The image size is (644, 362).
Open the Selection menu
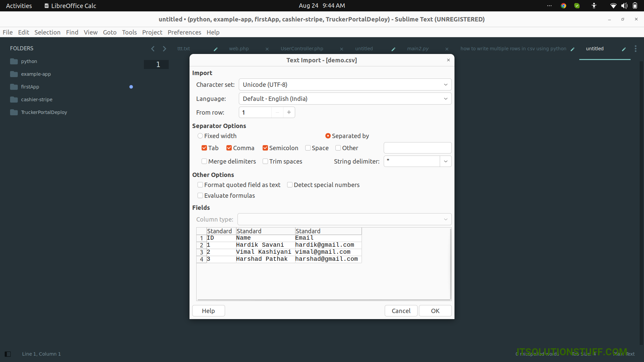[x=47, y=32]
